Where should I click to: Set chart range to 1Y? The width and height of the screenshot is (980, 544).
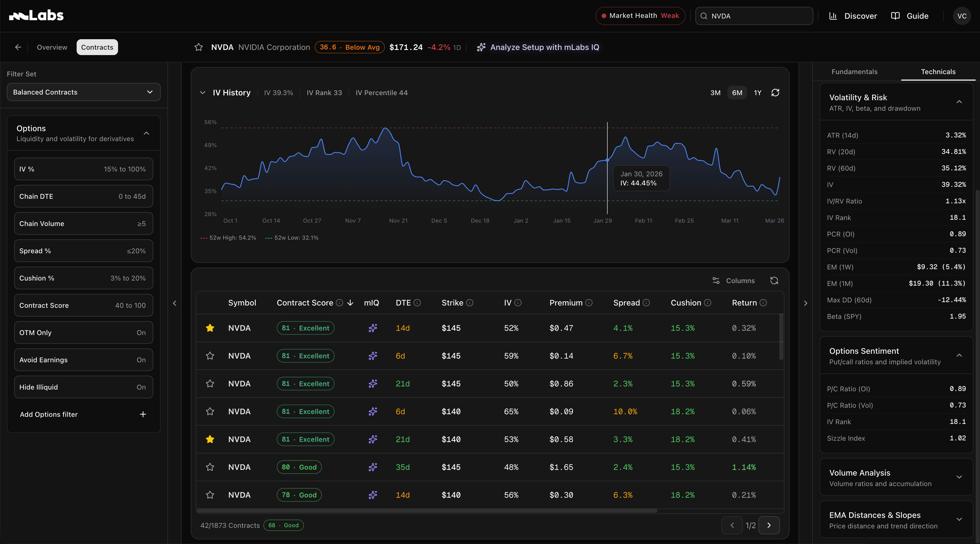757,93
